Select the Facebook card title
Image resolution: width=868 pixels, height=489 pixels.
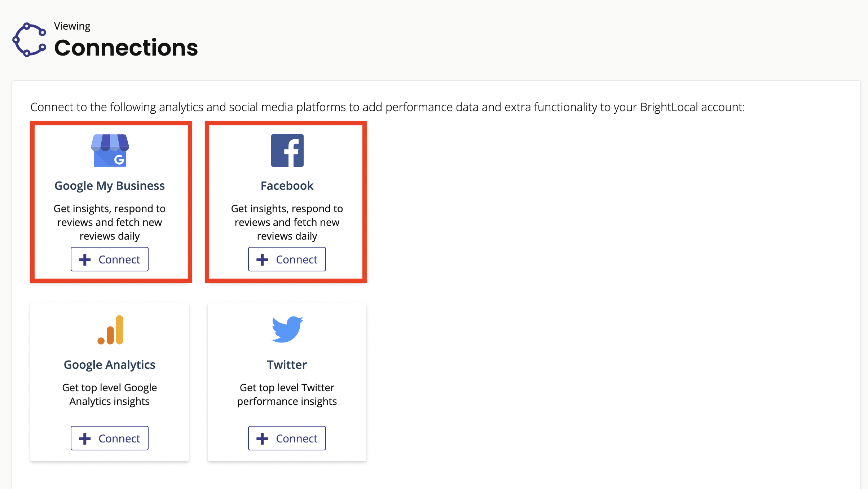[287, 185]
